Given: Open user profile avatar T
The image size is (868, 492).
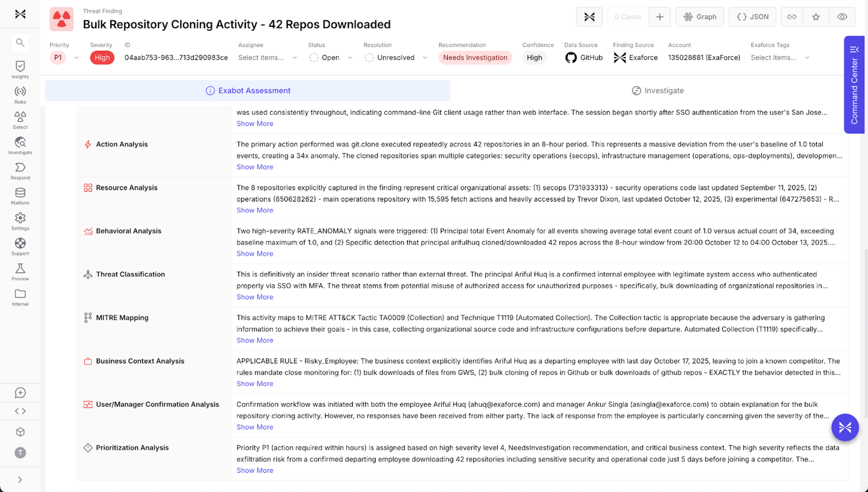Looking at the screenshot, I should [x=20, y=453].
